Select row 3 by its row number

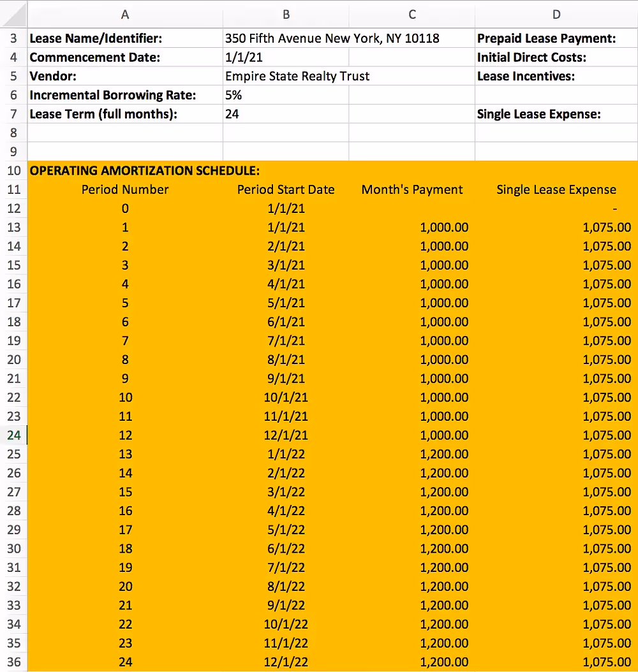tap(13, 38)
